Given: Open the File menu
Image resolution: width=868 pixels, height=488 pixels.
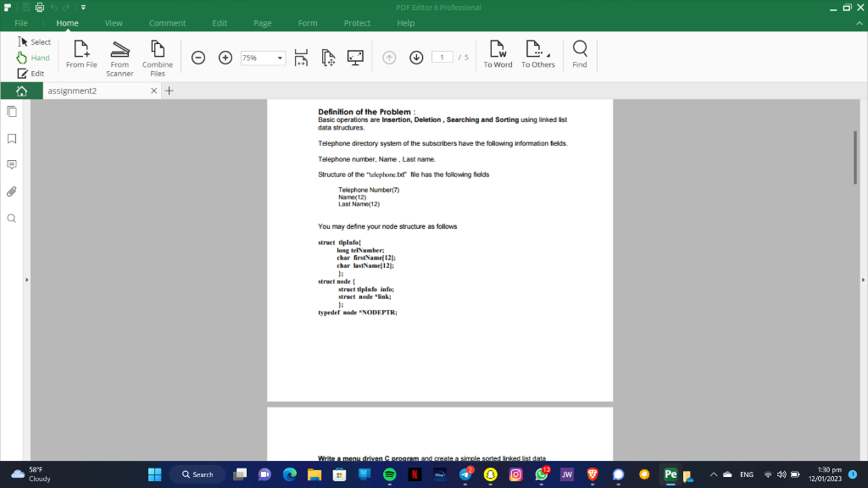Looking at the screenshot, I should tap(21, 23).
